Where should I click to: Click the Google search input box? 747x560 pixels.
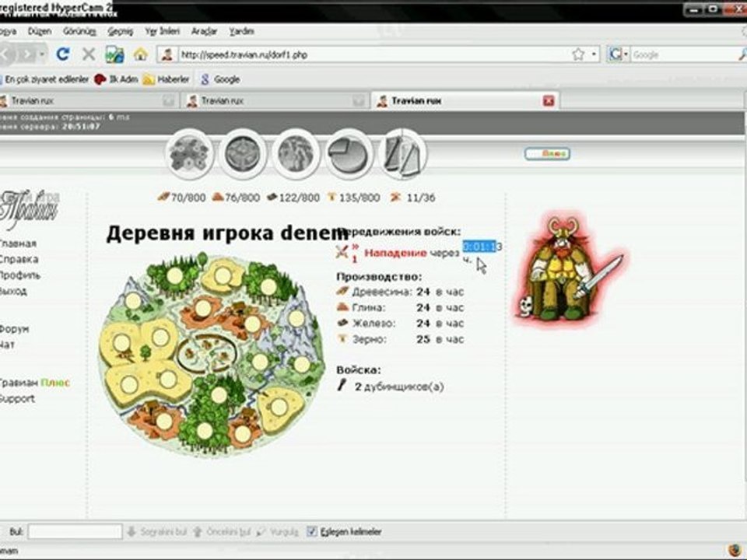pyautogui.click(x=684, y=54)
